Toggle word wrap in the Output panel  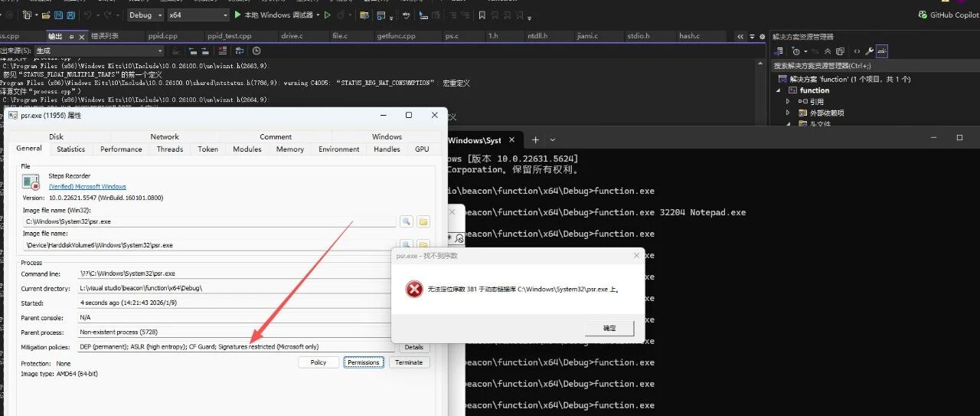pos(238,51)
